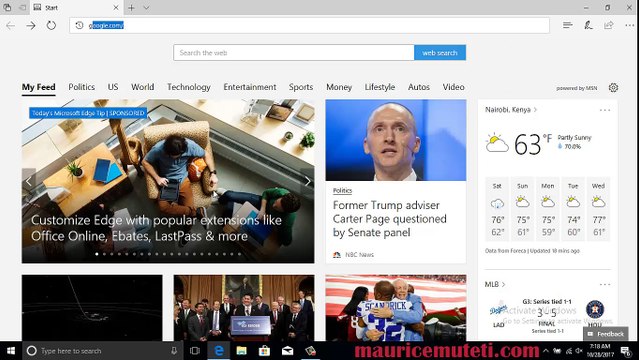Click the browser Forward arrow
The width and height of the screenshot is (639, 360).
click(31, 25)
